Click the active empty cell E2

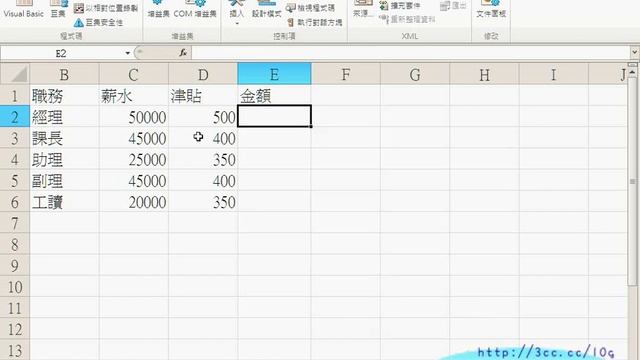click(x=274, y=116)
